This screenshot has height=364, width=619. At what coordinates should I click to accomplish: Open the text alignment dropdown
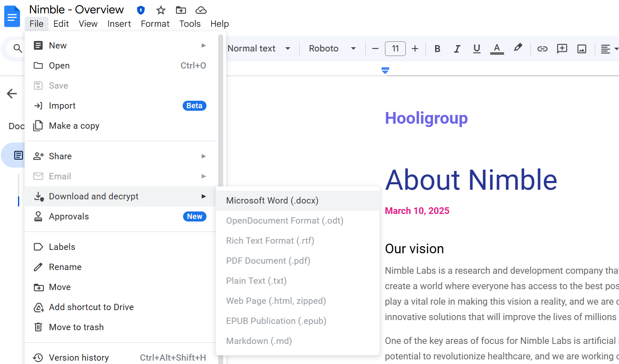click(x=609, y=48)
